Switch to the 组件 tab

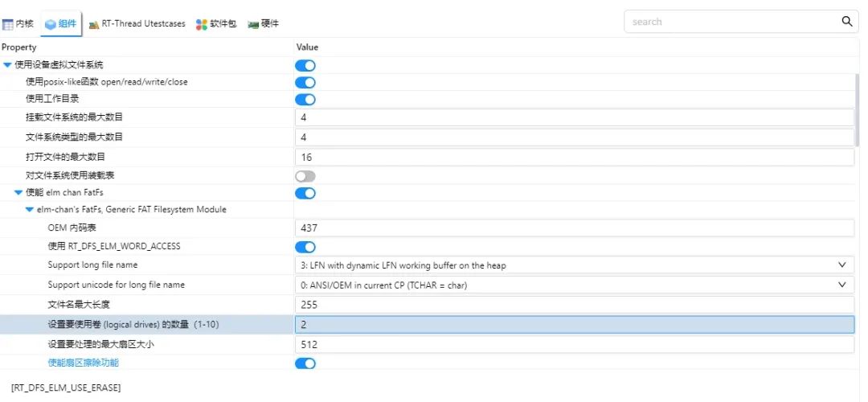(x=61, y=24)
